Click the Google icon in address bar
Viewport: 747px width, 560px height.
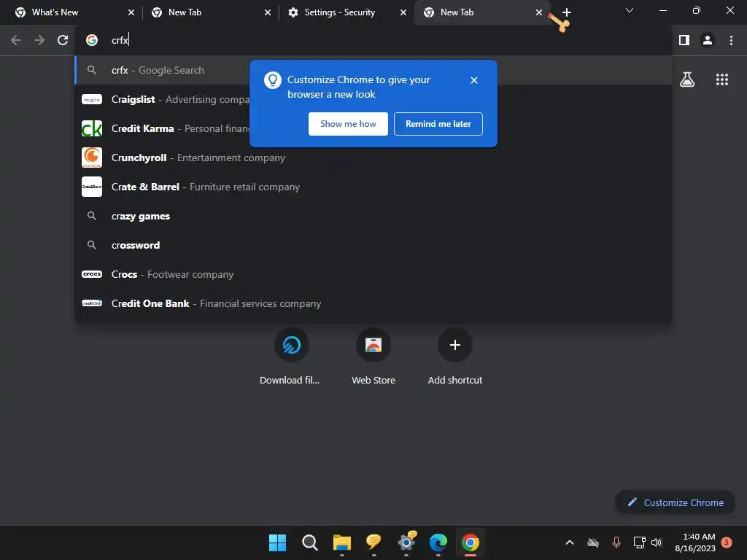[x=92, y=40]
